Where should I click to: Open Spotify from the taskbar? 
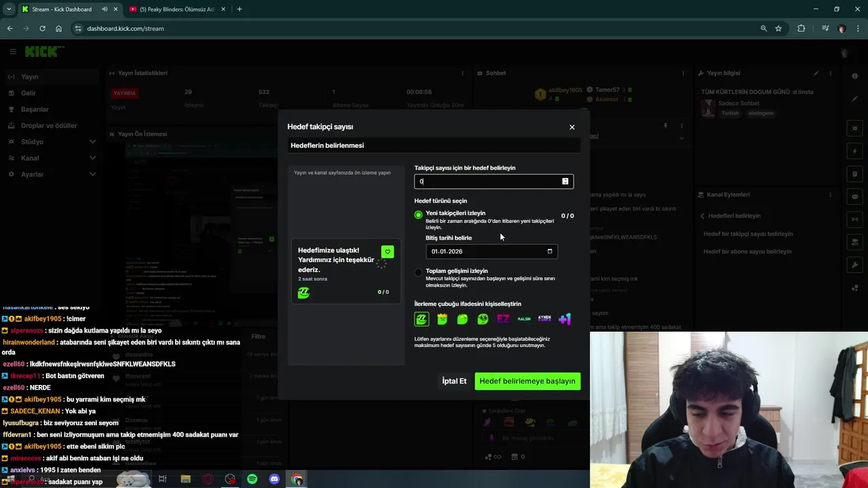(252, 479)
